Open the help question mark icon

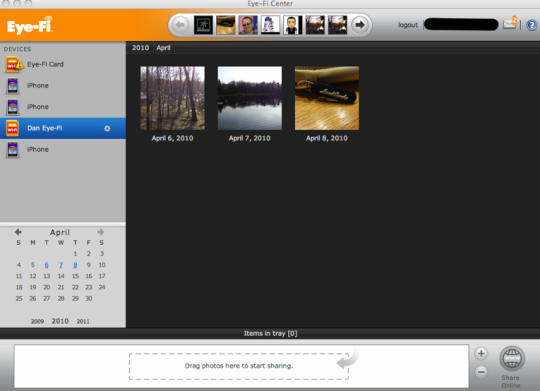(x=531, y=25)
